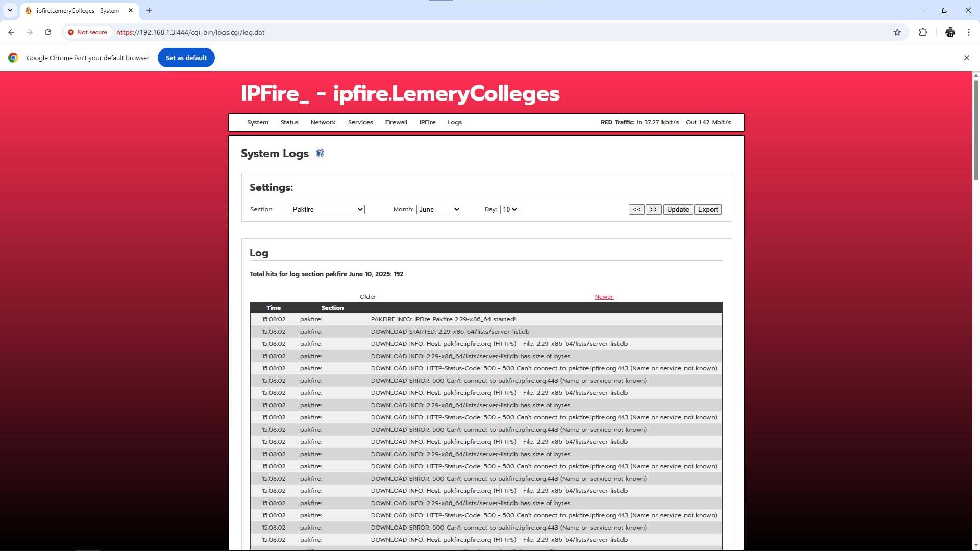Screen dimensions: 980x551
Task: Open the Section dropdown showing Pakfire
Action: point(327,209)
